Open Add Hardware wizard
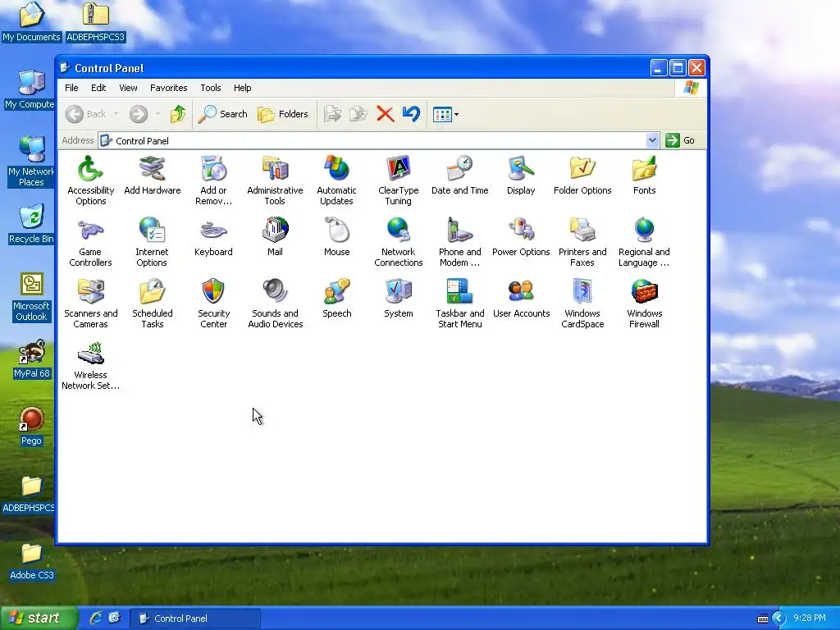 152,176
